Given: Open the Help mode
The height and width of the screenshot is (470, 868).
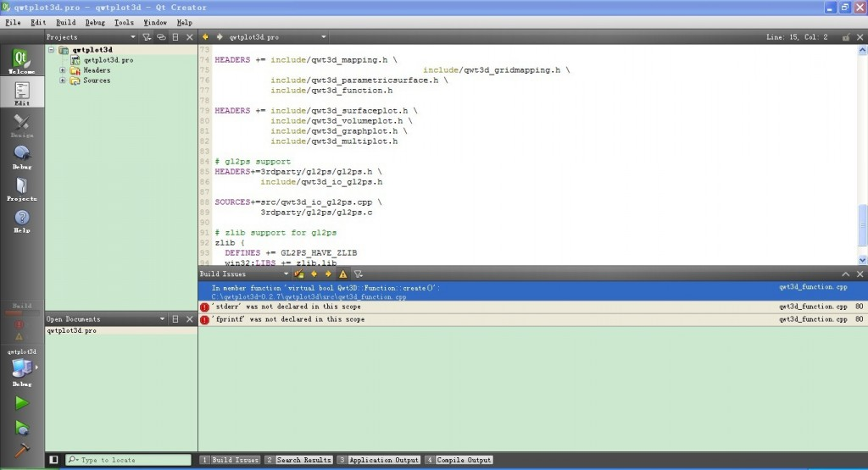Looking at the screenshot, I should pyautogui.click(x=22, y=220).
